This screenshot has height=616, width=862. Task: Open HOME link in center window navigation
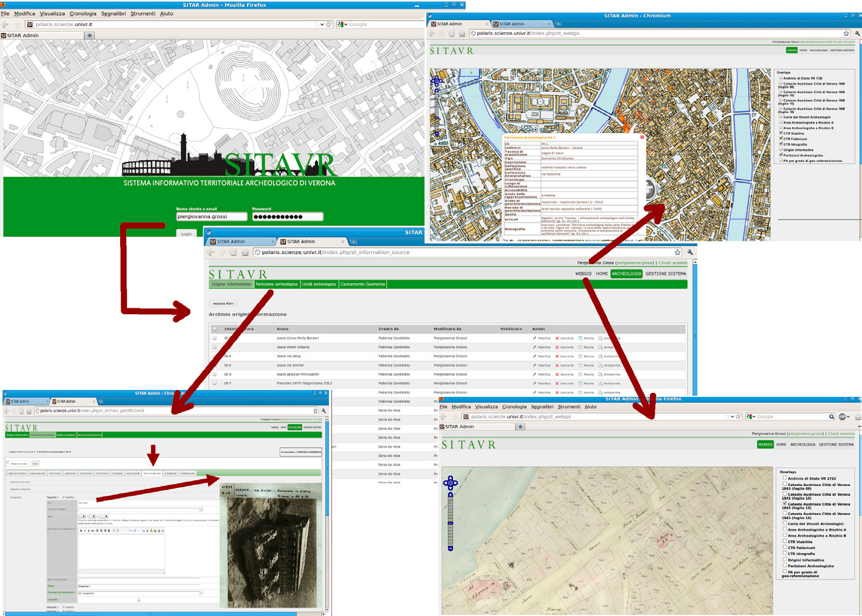(x=601, y=274)
